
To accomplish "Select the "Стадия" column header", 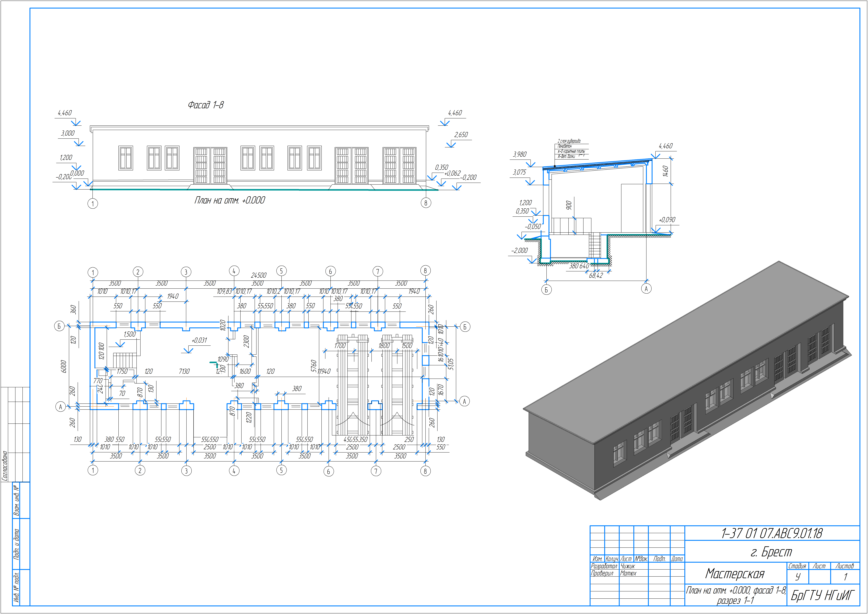I will pos(797,566).
